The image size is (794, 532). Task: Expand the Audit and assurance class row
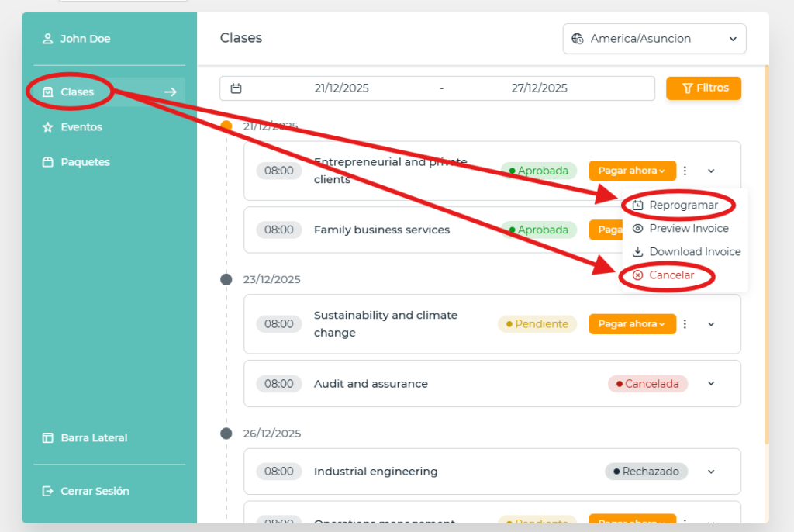(711, 384)
